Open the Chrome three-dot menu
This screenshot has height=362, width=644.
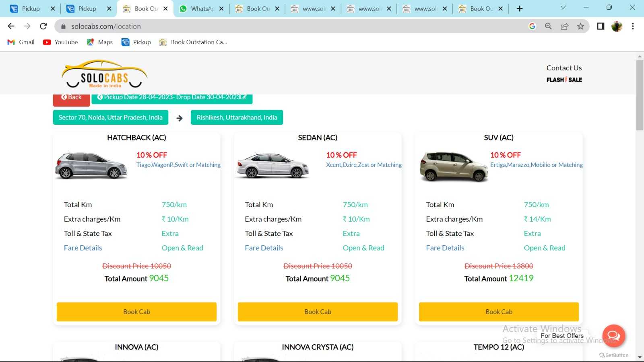tap(633, 26)
